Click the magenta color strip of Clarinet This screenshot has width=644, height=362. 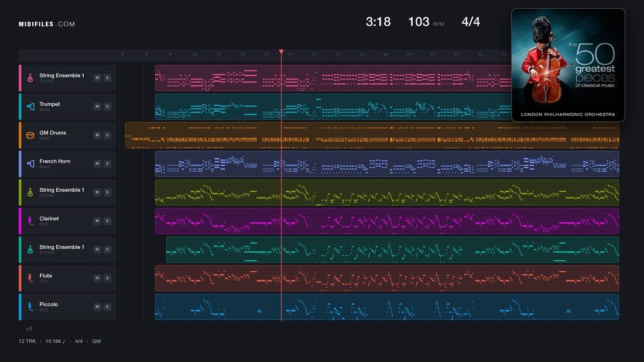point(20,221)
